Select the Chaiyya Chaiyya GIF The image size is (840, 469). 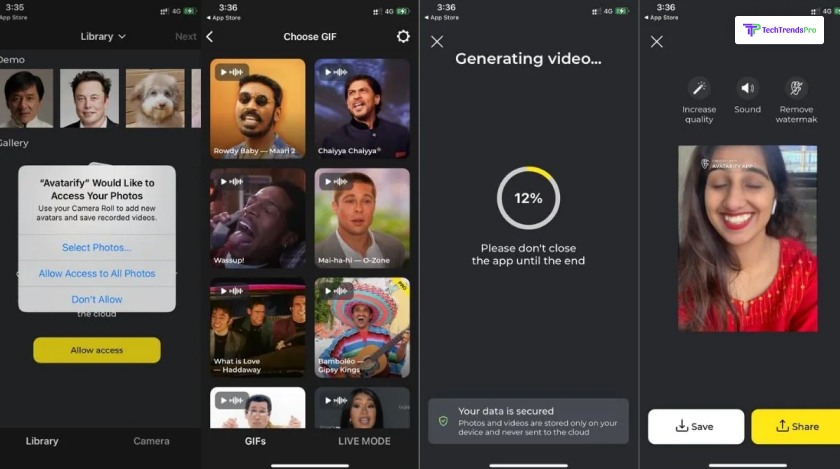(x=362, y=108)
